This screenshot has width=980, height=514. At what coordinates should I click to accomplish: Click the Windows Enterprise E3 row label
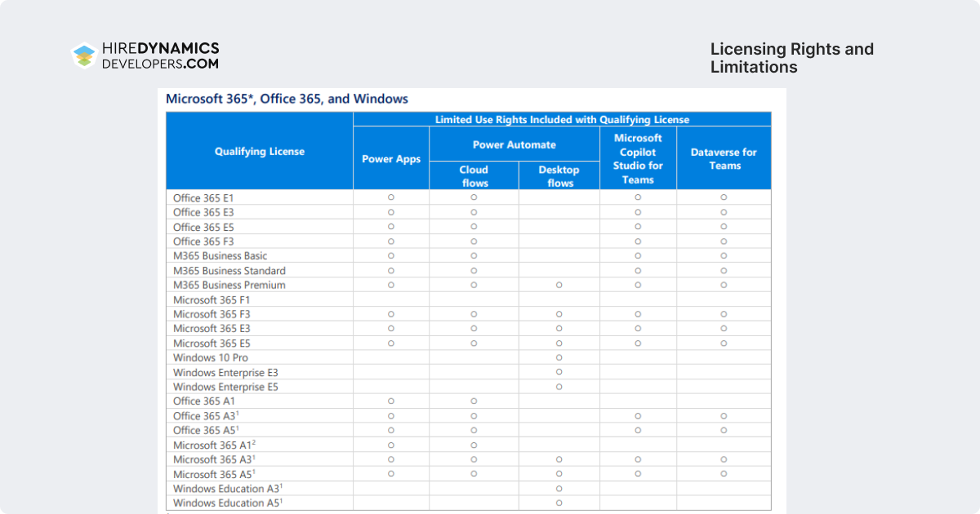(x=225, y=373)
